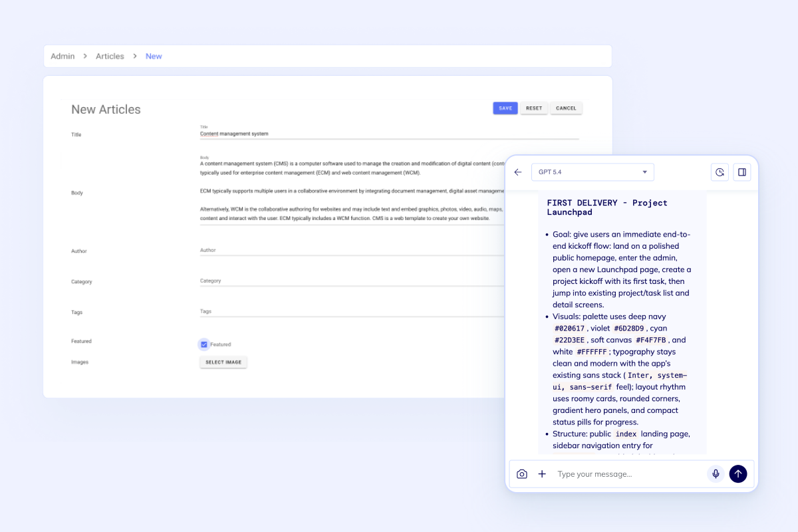Image resolution: width=798 pixels, height=532 pixels.
Task: Navigate to Admin via the breadcrumb
Action: [x=61, y=56]
